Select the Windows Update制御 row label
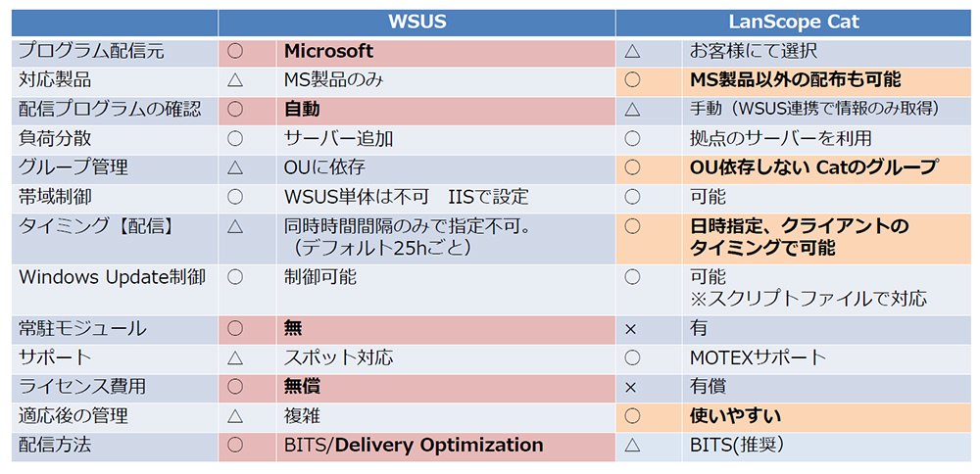 (x=112, y=277)
